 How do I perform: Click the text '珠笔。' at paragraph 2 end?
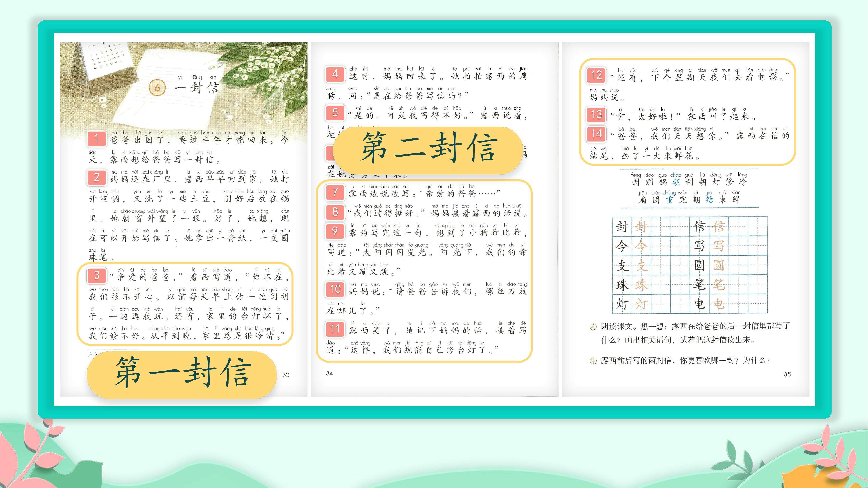click(x=101, y=258)
